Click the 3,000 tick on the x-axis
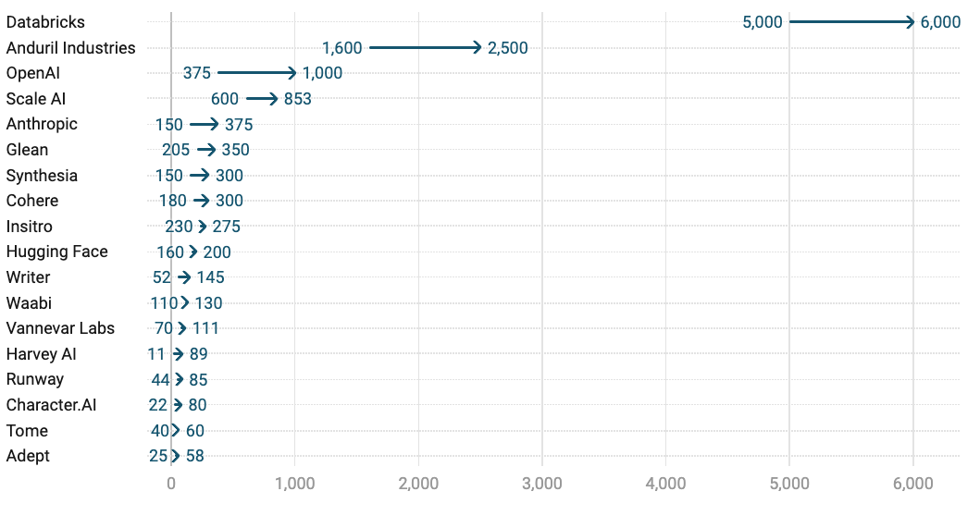This screenshot has width=980, height=516. click(542, 483)
